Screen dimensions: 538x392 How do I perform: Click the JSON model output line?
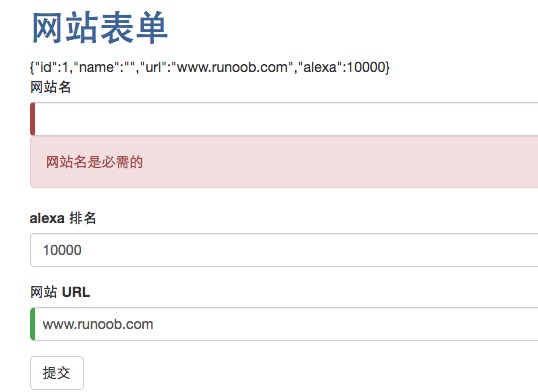(x=210, y=67)
